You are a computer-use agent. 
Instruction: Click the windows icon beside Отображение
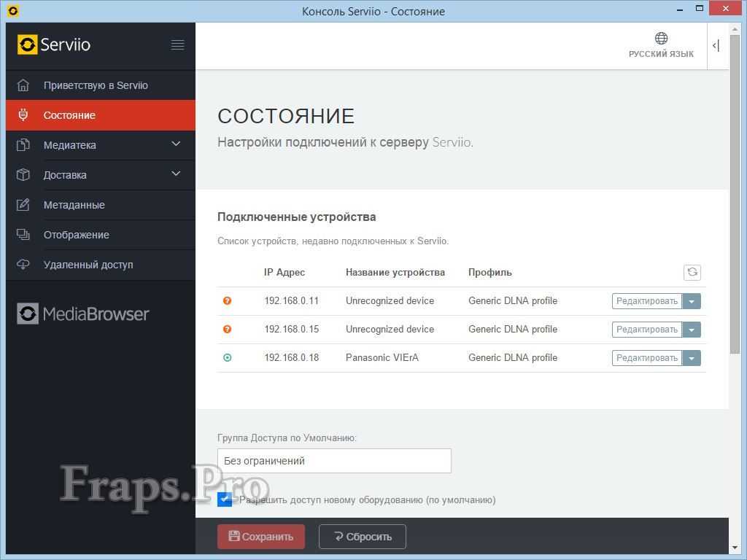click(x=23, y=234)
